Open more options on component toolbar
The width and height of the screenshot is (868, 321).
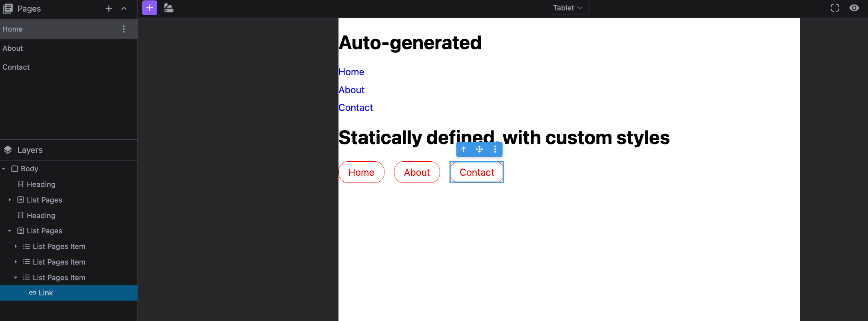(495, 149)
